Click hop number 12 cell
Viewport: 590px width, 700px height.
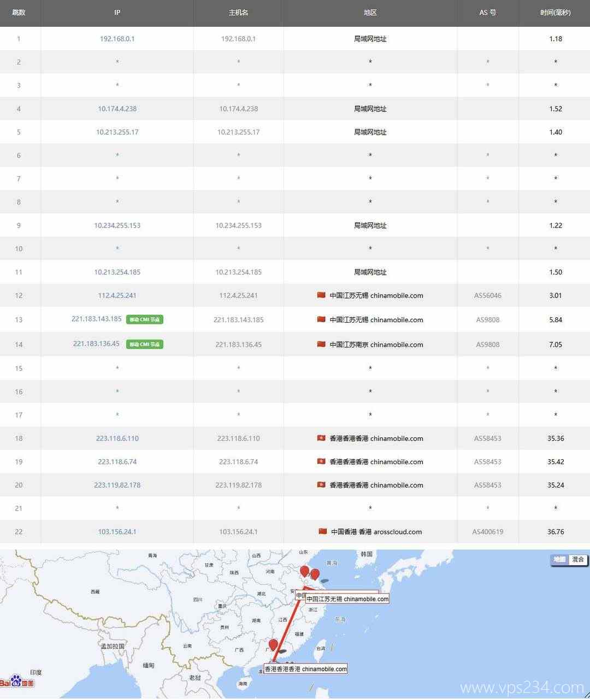coord(19,295)
